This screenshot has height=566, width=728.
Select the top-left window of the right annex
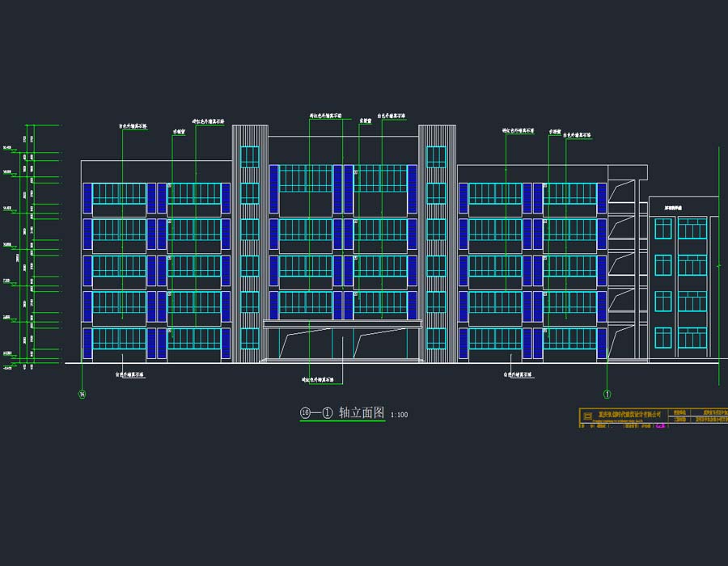coord(662,228)
